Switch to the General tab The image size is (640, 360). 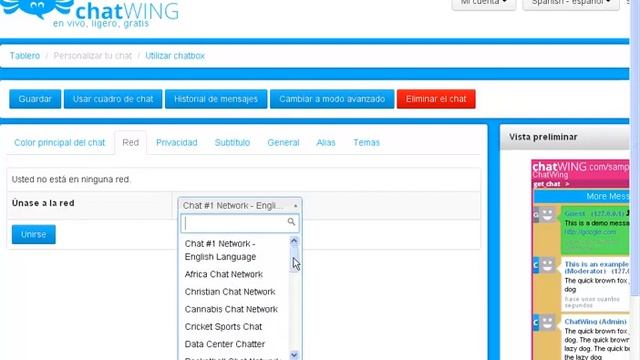click(283, 142)
